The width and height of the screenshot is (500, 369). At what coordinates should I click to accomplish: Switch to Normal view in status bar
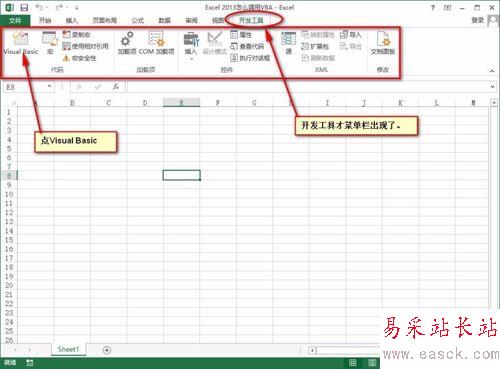pos(353,362)
